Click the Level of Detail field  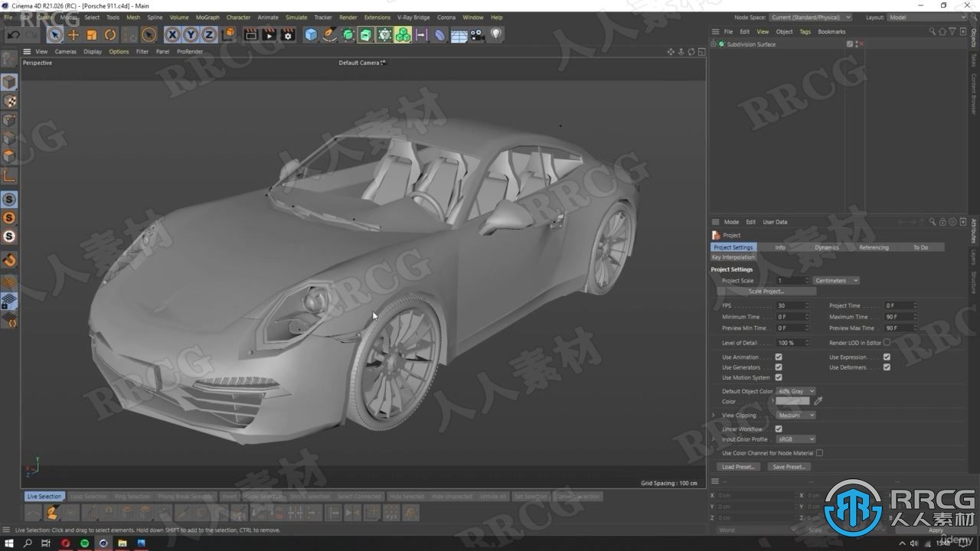click(x=792, y=343)
